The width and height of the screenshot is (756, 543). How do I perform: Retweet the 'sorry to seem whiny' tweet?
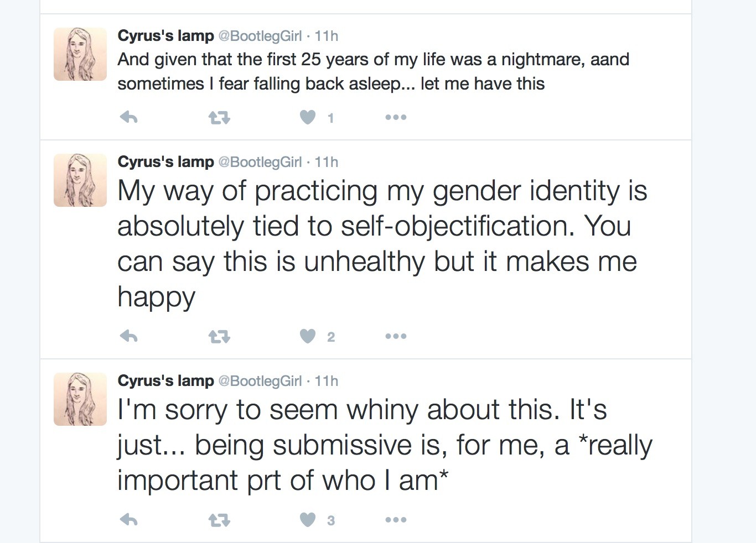click(219, 520)
